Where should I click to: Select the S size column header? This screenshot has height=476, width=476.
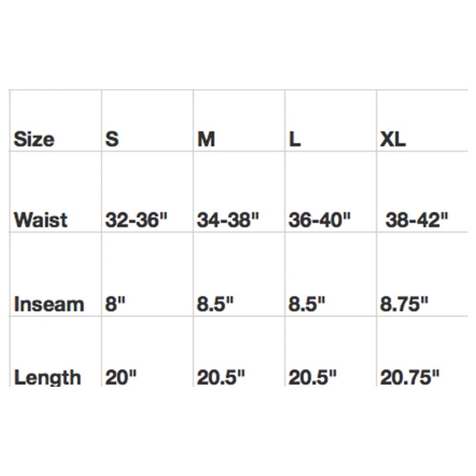[112, 139]
